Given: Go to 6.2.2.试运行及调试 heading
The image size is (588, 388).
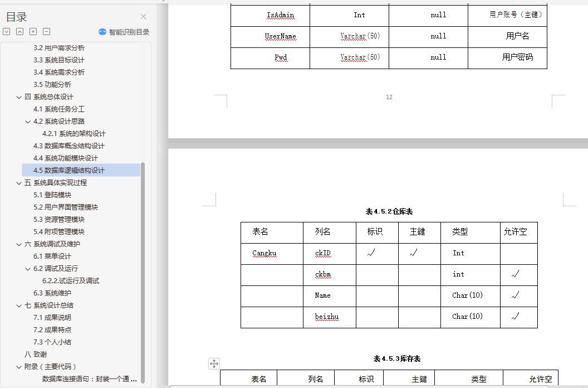Looking at the screenshot, I should click(x=71, y=281).
